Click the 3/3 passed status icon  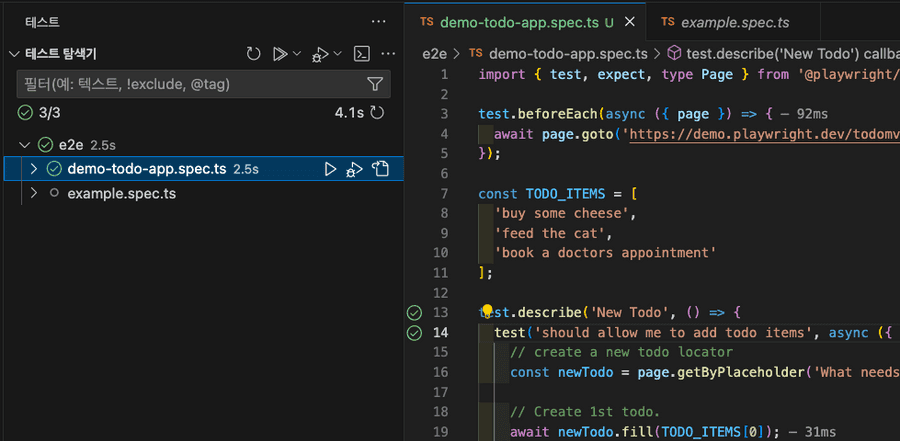tap(25, 113)
